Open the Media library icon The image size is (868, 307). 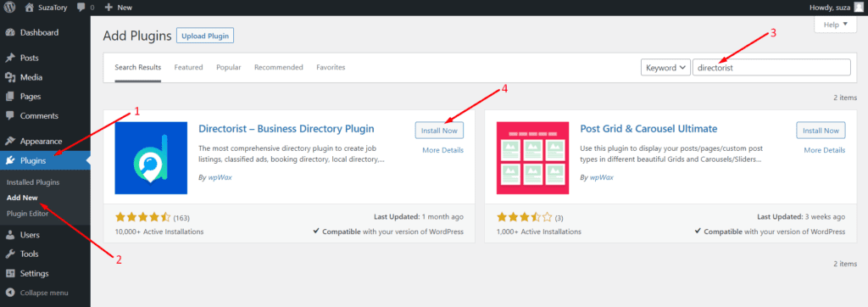(9, 77)
